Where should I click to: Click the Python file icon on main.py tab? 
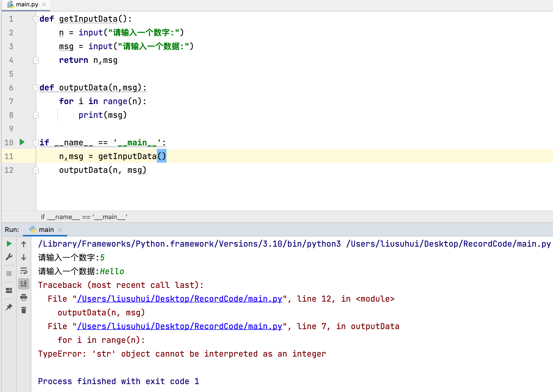pos(10,4)
